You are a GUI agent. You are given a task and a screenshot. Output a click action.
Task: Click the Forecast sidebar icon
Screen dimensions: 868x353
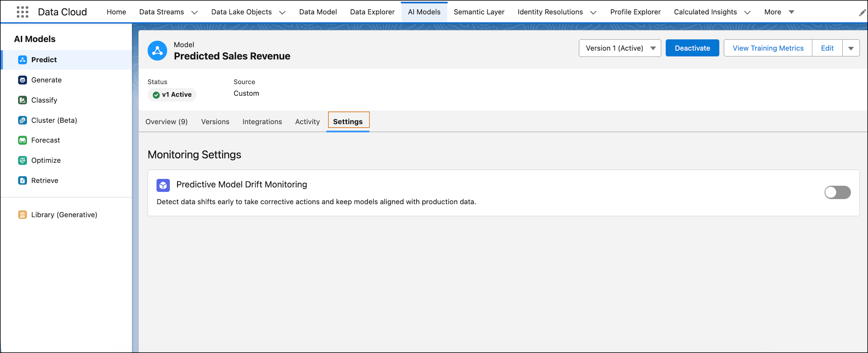(x=22, y=140)
